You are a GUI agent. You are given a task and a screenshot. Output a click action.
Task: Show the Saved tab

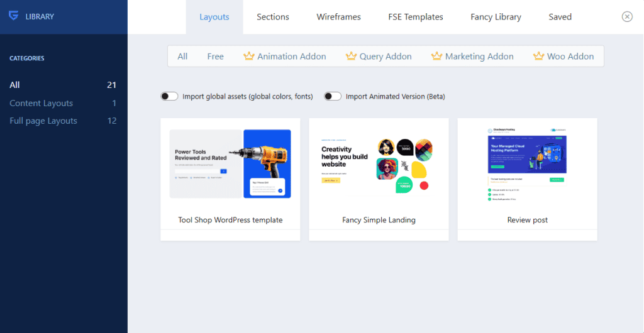coord(560,17)
